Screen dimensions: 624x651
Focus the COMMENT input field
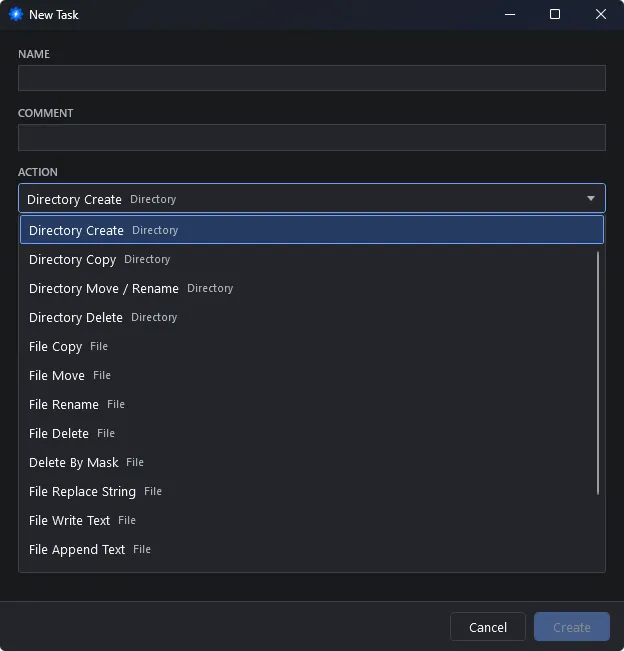[x=312, y=137]
